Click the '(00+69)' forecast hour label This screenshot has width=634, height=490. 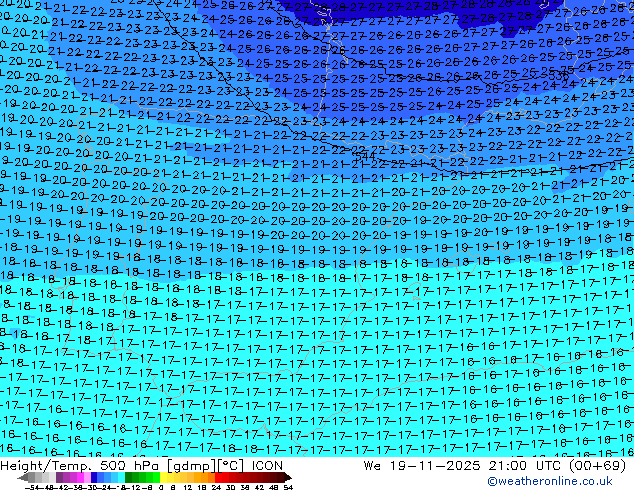pyautogui.click(x=598, y=466)
